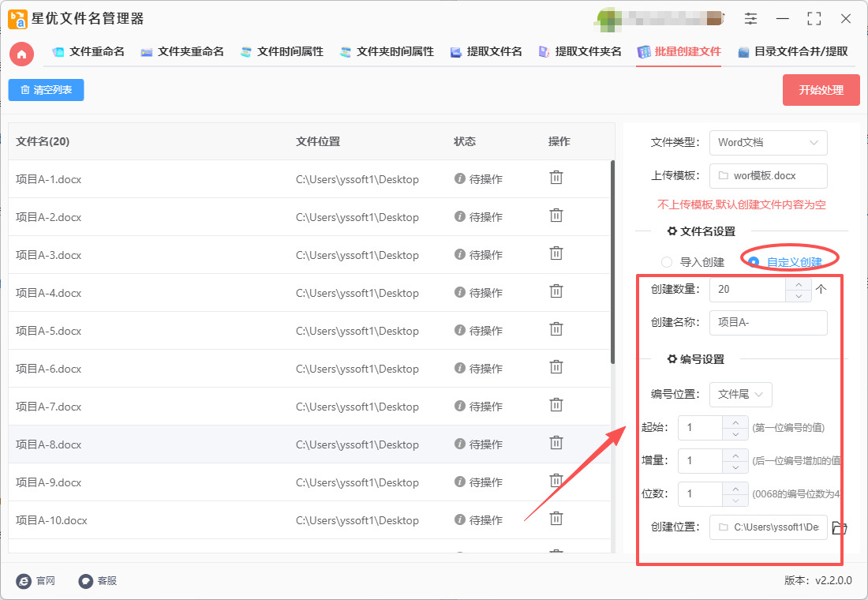Delete the 项目A-10.docx row

coord(556,519)
